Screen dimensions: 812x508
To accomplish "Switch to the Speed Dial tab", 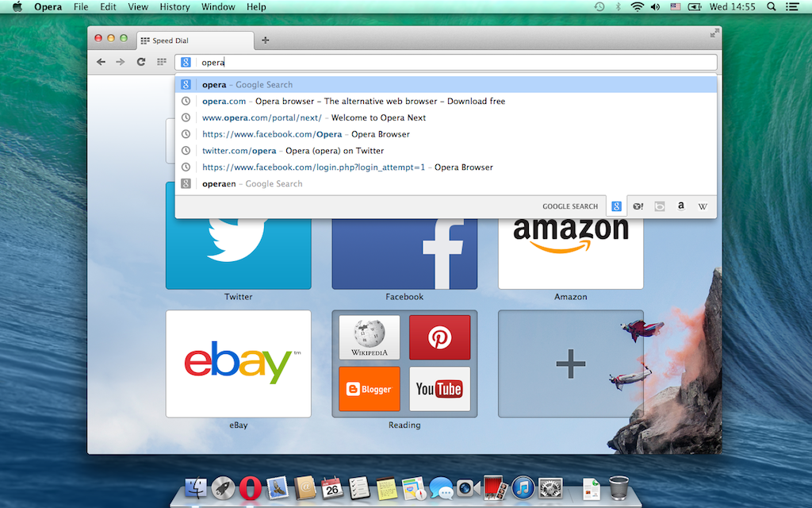I will pos(194,40).
